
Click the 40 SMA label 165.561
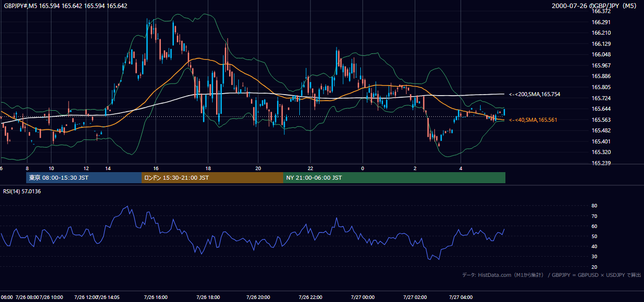pyautogui.click(x=533, y=120)
